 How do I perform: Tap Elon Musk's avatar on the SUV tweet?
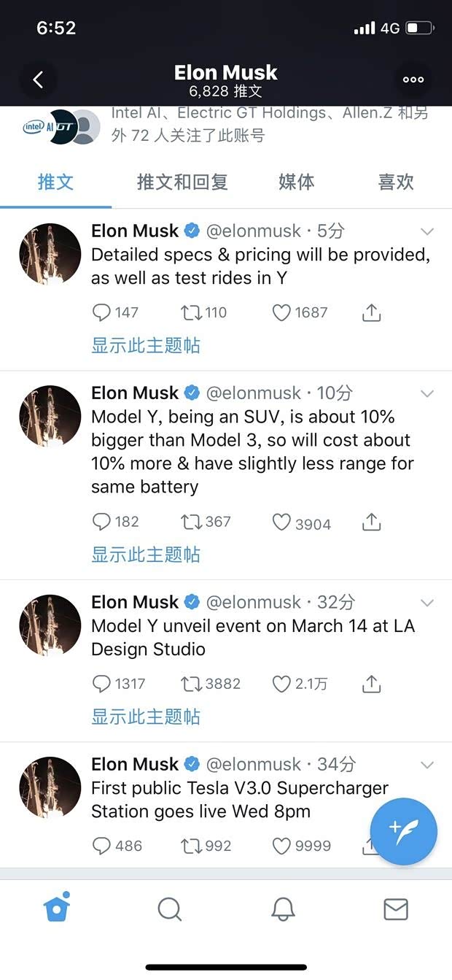[x=50, y=416]
